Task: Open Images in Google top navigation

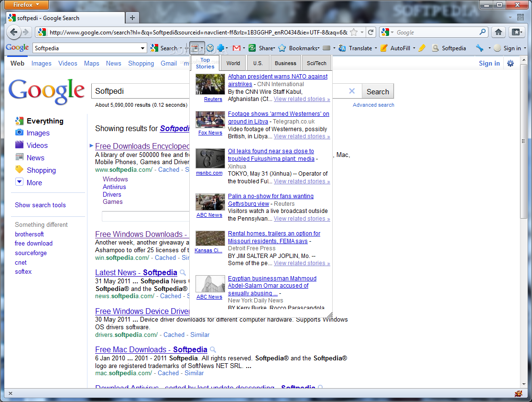Action: coord(42,63)
